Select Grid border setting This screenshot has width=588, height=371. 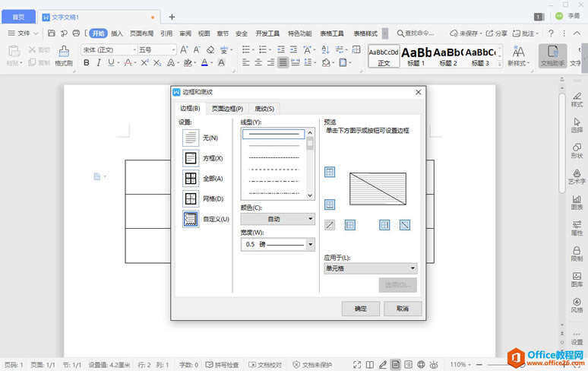click(191, 198)
